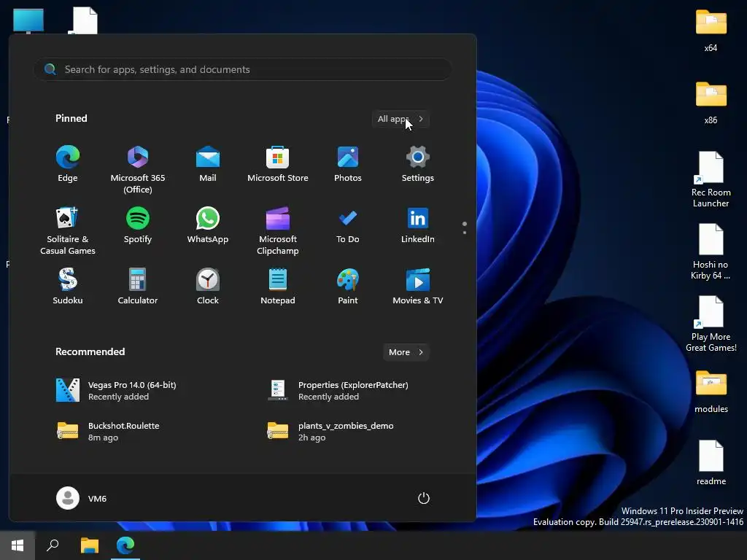Click the Start menu search box

[242, 69]
